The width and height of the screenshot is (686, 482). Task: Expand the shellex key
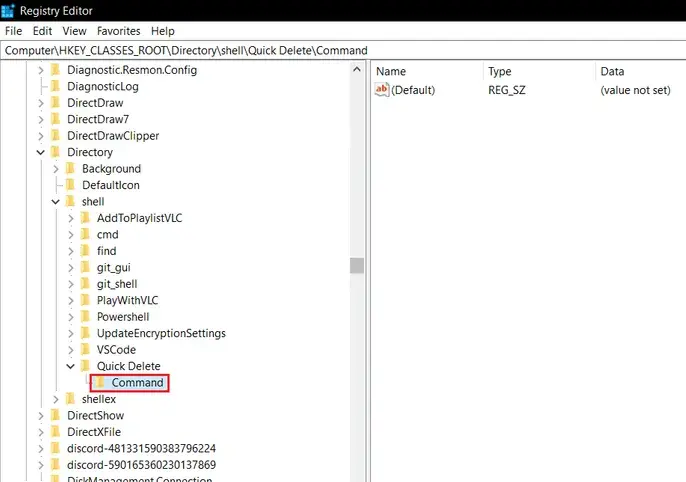[56, 399]
